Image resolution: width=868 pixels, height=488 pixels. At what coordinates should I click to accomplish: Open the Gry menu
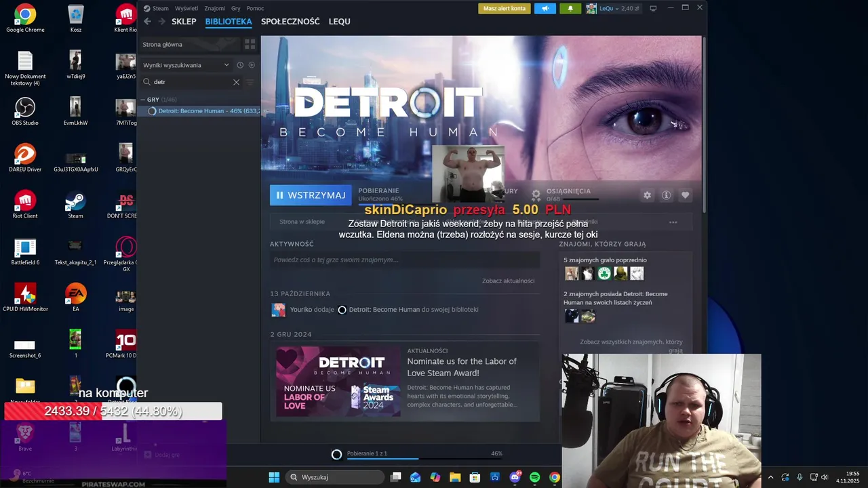236,8
